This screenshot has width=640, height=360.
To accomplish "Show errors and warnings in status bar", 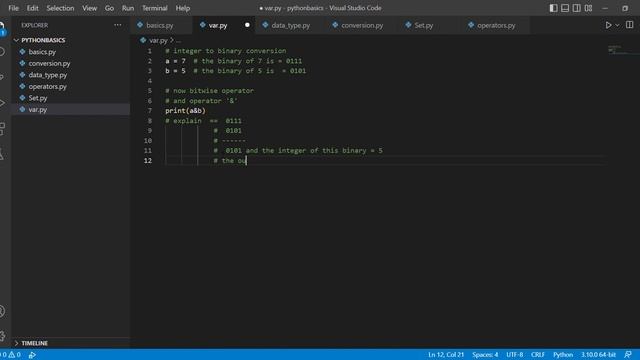I will coord(11,355).
